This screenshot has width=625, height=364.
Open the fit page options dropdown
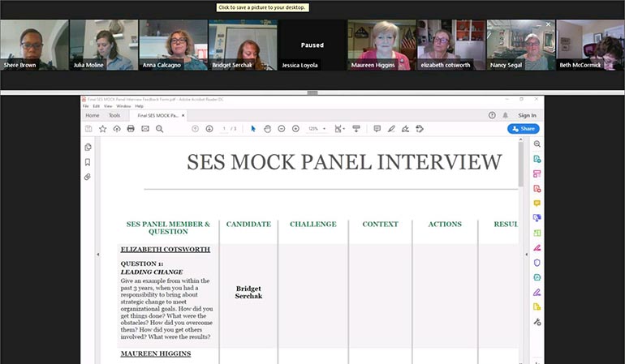339,129
